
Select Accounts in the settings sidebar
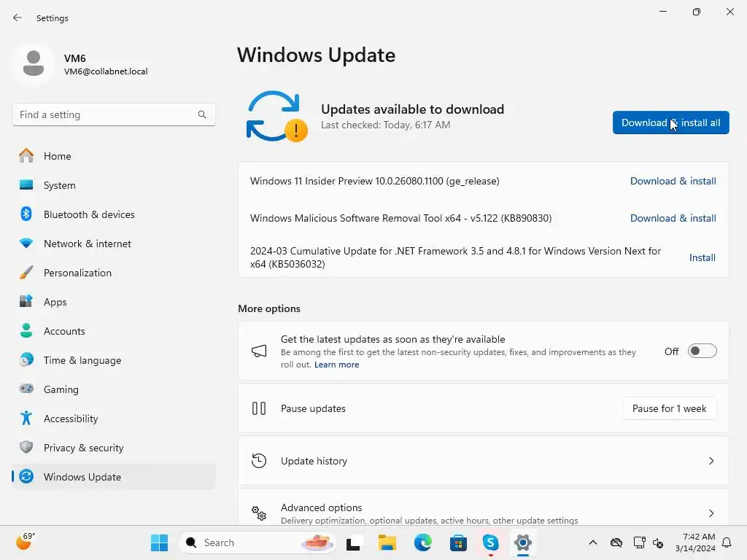click(x=114, y=331)
